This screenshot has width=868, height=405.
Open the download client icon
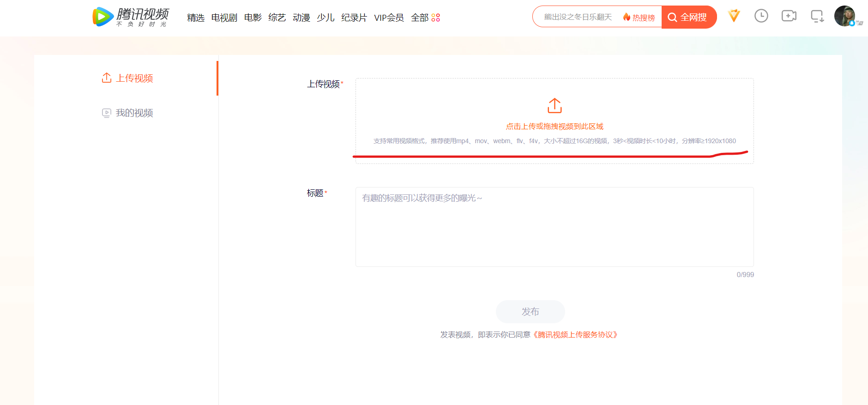coord(817,17)
